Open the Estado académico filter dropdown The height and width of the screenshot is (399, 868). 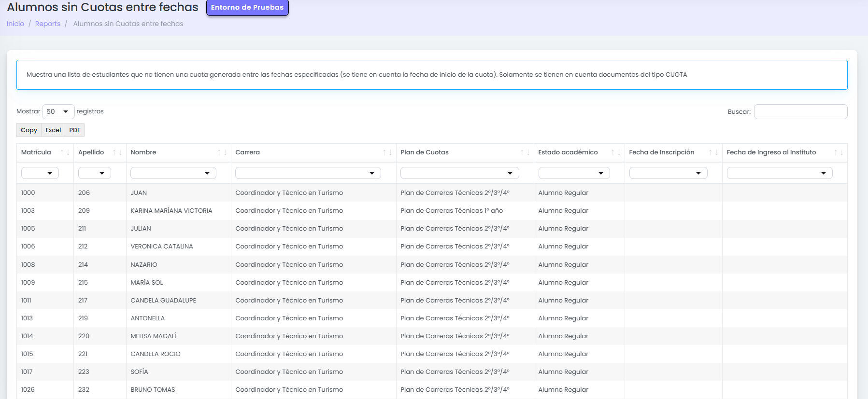[x=574, y=173]
